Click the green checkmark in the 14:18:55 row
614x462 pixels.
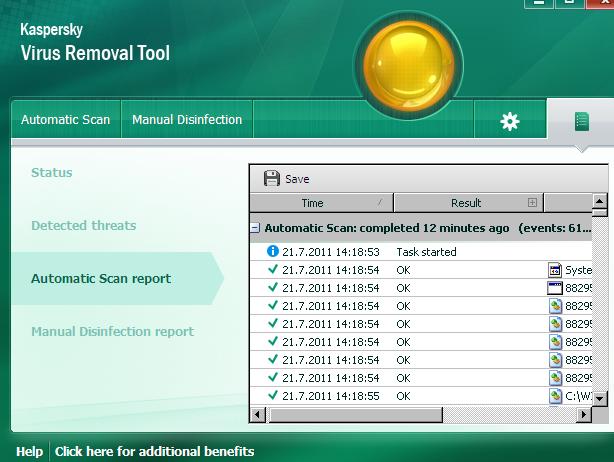(273, 395)
